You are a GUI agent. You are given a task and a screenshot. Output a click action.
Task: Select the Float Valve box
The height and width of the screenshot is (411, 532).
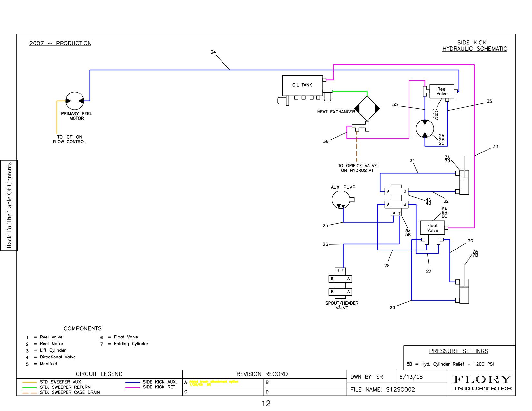tap(432, 228)
